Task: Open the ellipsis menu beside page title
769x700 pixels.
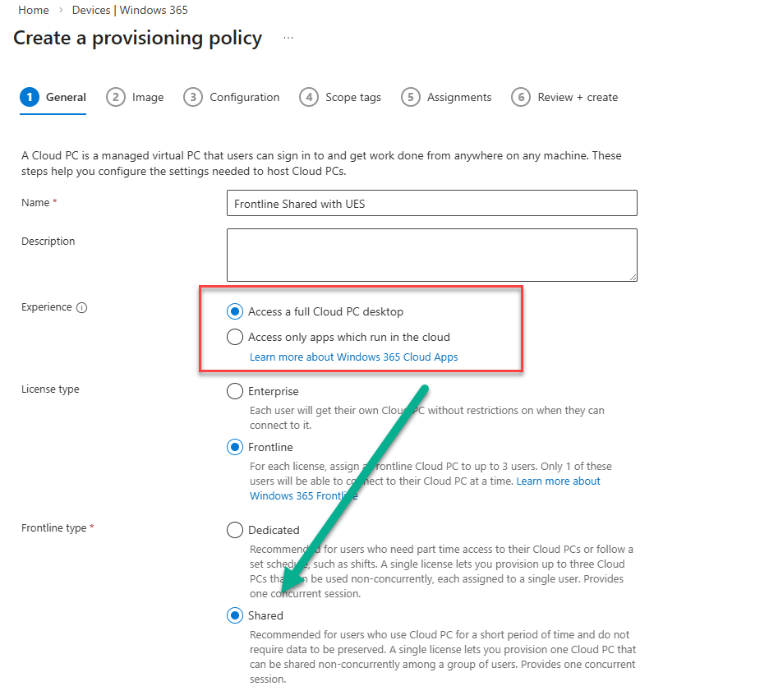Action: pos(288,38)
